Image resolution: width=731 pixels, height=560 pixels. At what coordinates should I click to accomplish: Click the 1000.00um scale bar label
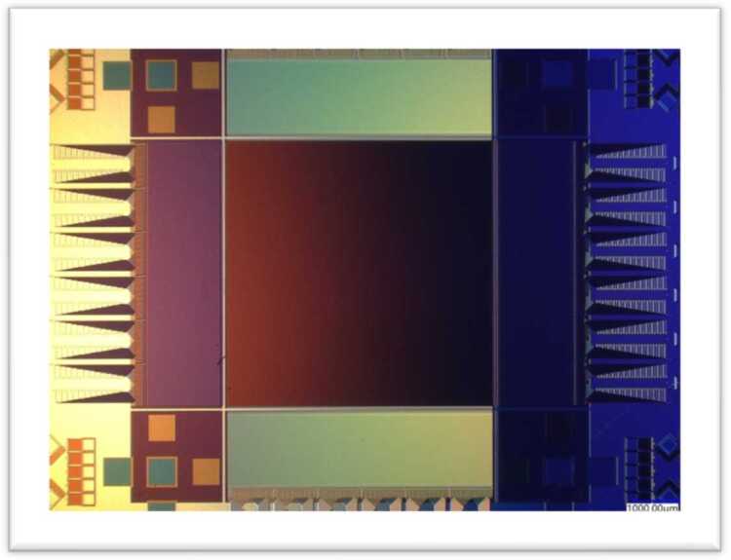pyautogui.click(x=653, y=507)
